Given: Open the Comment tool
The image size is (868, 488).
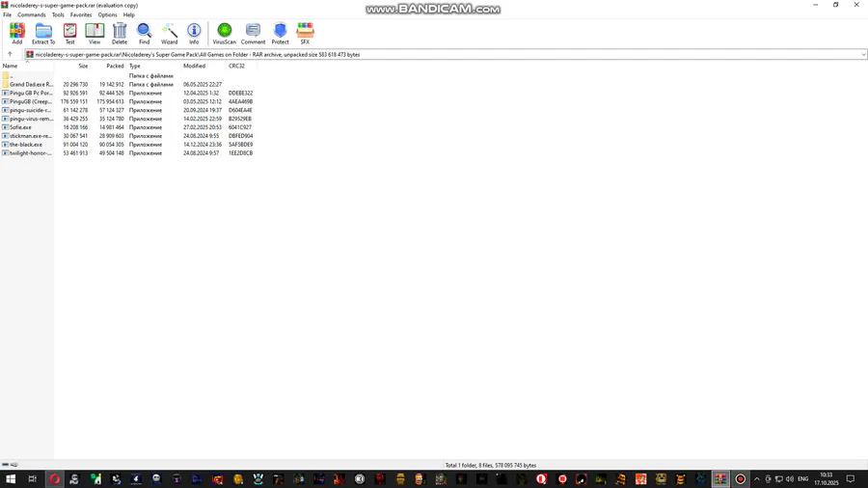Looking at the screenshot, I should pos(253,33).
